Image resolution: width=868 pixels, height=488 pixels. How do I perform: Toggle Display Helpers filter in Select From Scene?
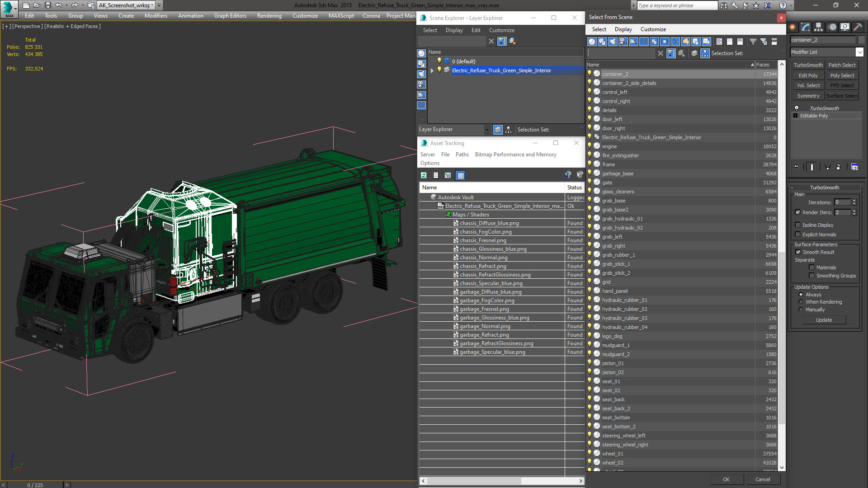point(633,42)
